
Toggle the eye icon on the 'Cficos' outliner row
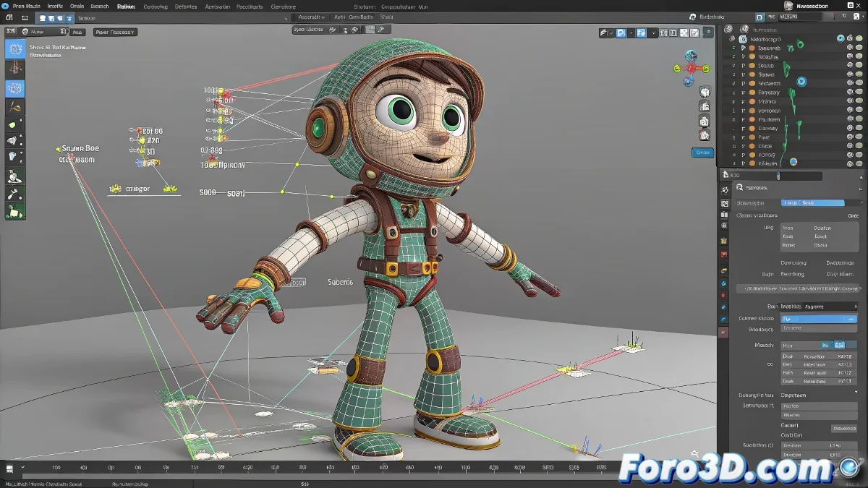point(850,146)
